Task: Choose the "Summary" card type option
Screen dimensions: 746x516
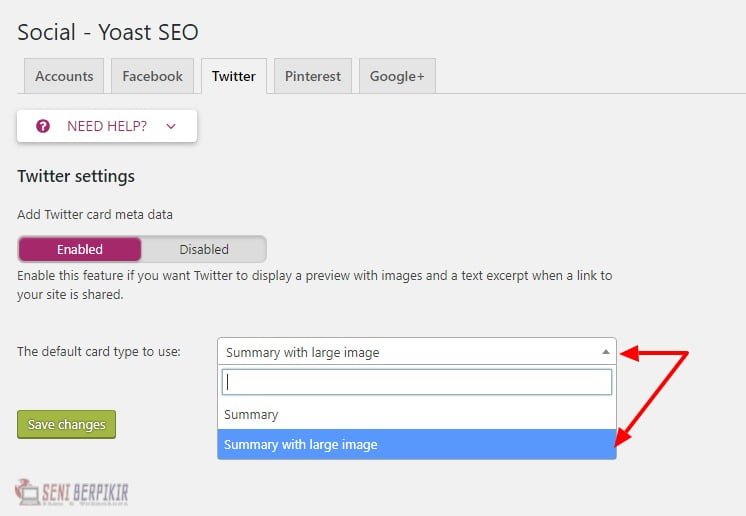Action: click(251, 414)
